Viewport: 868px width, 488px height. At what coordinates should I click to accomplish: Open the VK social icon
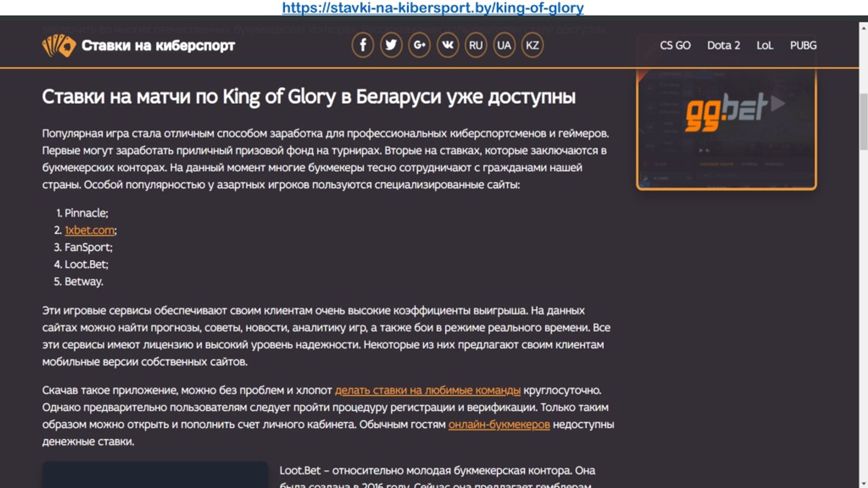(x=448, y=45)
